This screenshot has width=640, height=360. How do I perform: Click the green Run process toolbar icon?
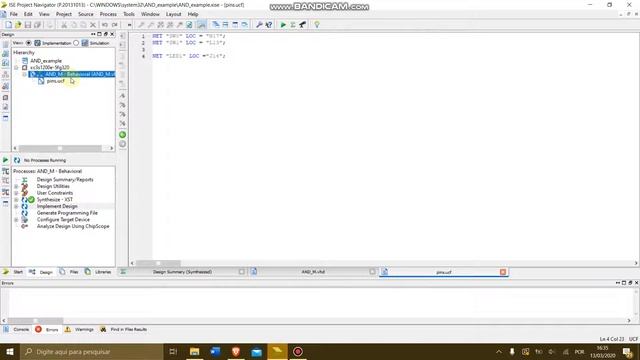(283, 25)
